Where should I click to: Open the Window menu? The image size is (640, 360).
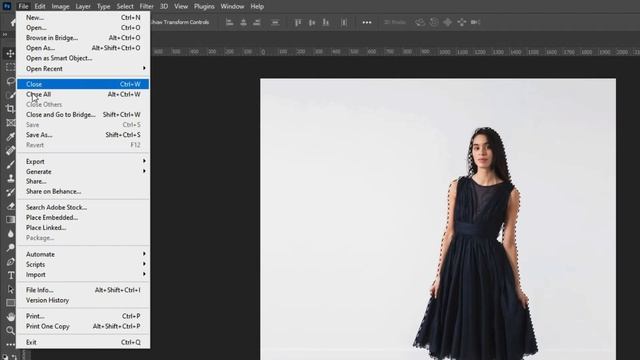(232, 7)
